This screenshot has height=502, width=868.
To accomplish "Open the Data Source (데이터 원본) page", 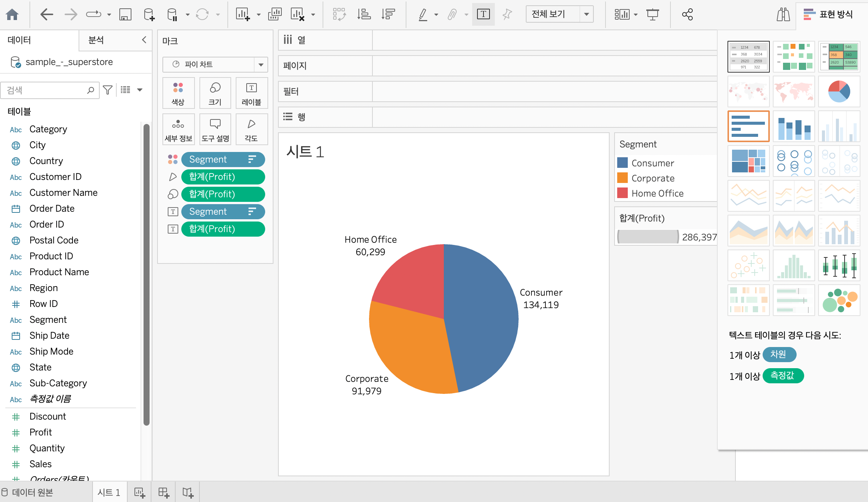I will point(28,492).
